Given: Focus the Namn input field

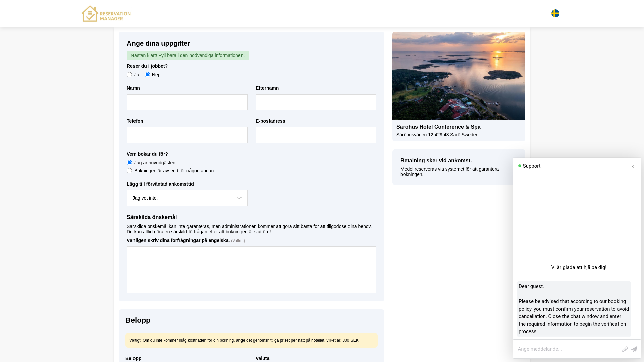Looking at the screenshot, I should coord(187,102).
